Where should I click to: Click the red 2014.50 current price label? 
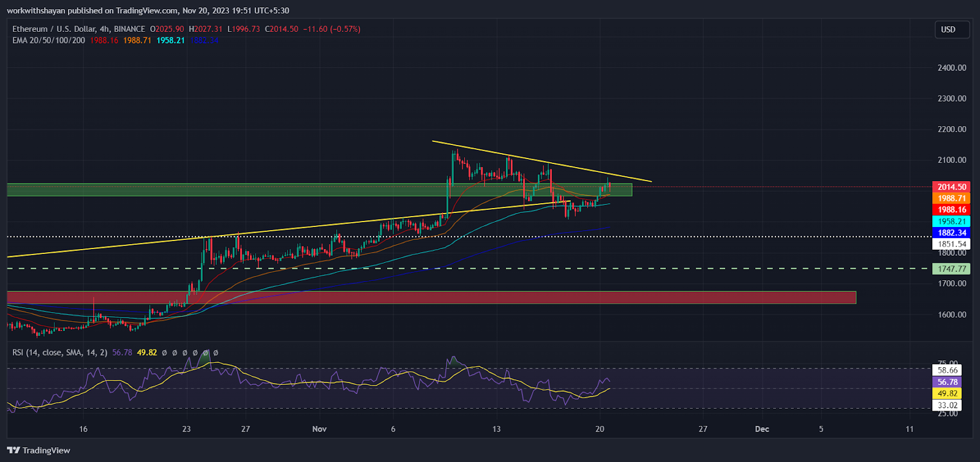coord(952,187)
